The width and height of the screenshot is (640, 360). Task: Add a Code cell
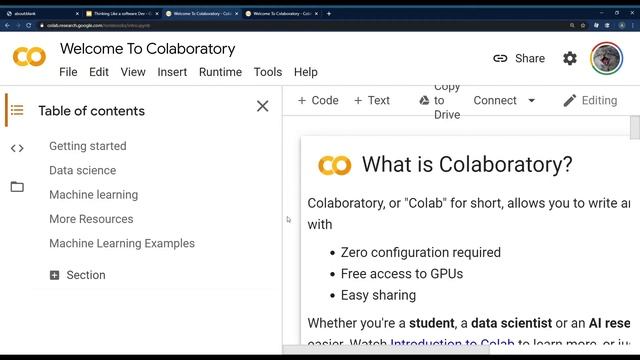(318, 100)
